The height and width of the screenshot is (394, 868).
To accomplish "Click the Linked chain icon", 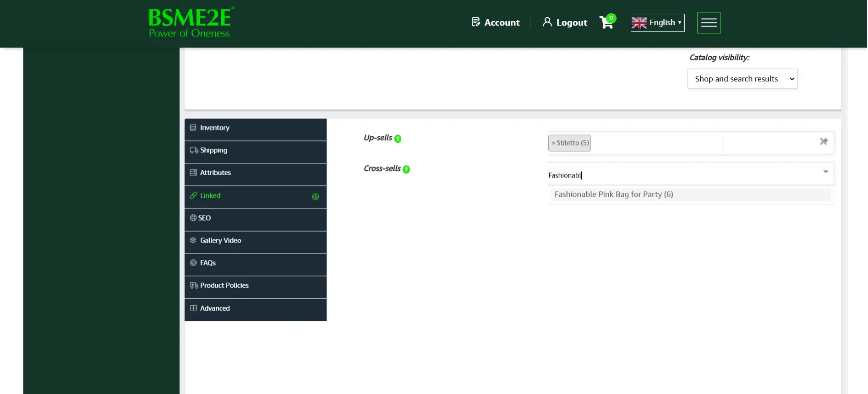I will 193,195.
